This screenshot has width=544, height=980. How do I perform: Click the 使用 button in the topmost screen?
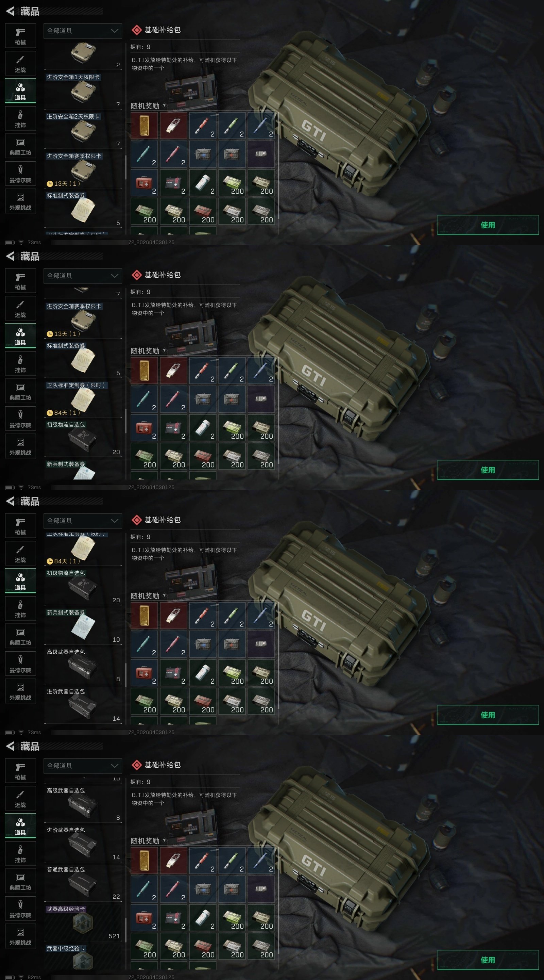(x=488, y=225)
